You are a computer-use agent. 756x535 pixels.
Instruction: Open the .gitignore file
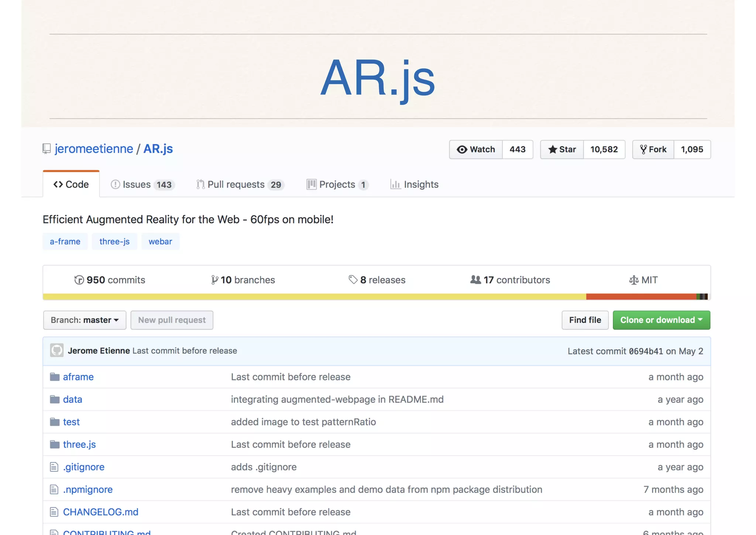tap(84, 467)
